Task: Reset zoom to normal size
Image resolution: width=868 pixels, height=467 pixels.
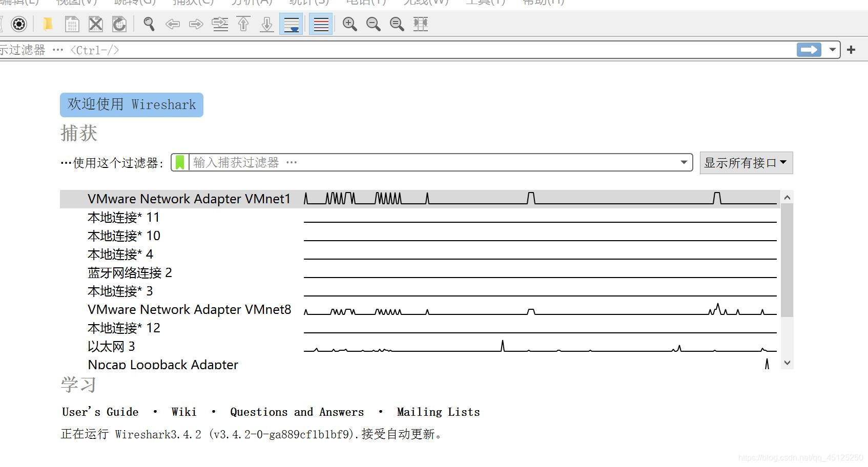Action: (x=397, y=24)
